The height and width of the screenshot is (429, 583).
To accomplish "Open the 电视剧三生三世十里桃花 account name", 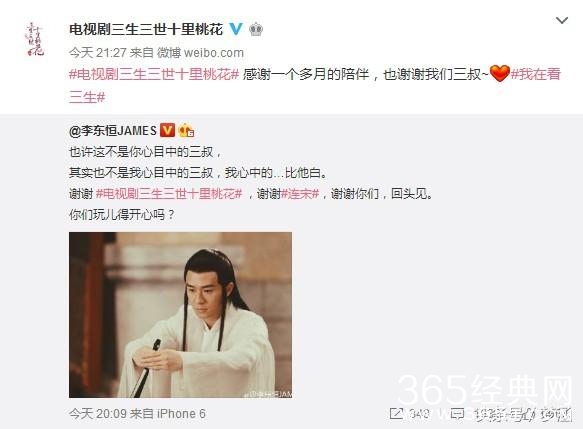I will pyautogui.click(x=146, y=29).
